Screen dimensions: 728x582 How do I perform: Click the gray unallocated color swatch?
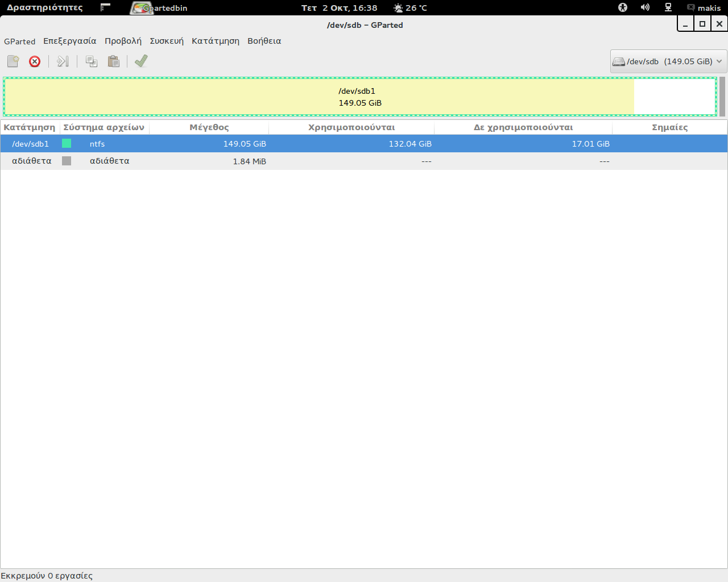(67, 161)
